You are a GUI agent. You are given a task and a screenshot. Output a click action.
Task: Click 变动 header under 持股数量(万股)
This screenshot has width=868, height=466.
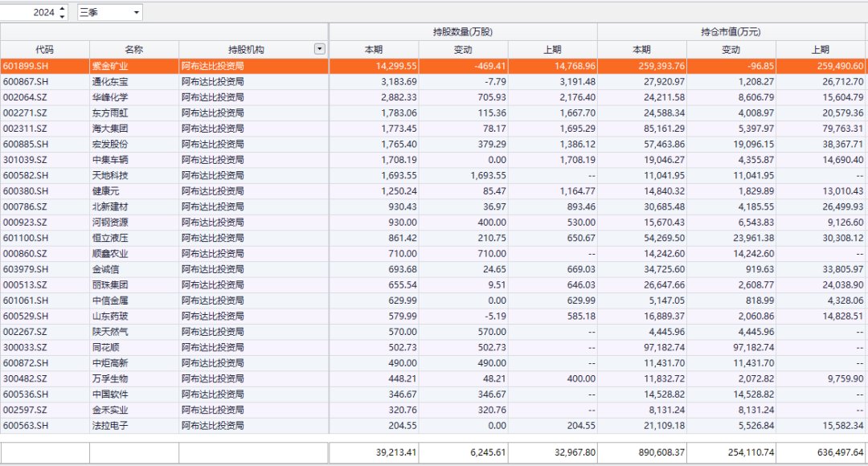[x=463, y=49]
